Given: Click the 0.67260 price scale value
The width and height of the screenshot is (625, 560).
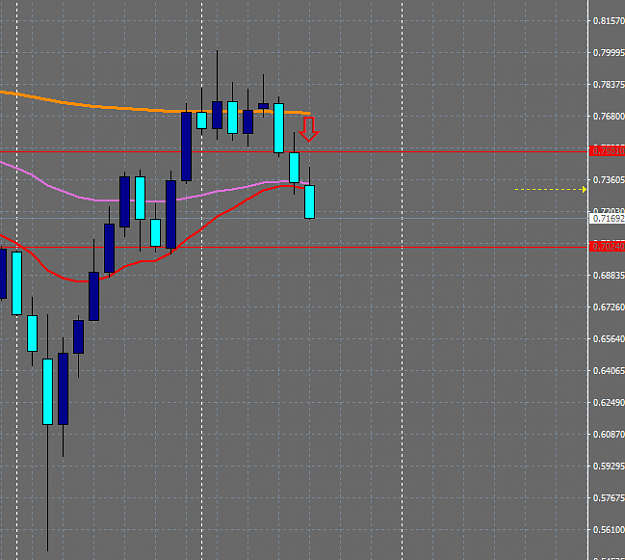Looking at the screenshot, I should (x=608, y=307).
